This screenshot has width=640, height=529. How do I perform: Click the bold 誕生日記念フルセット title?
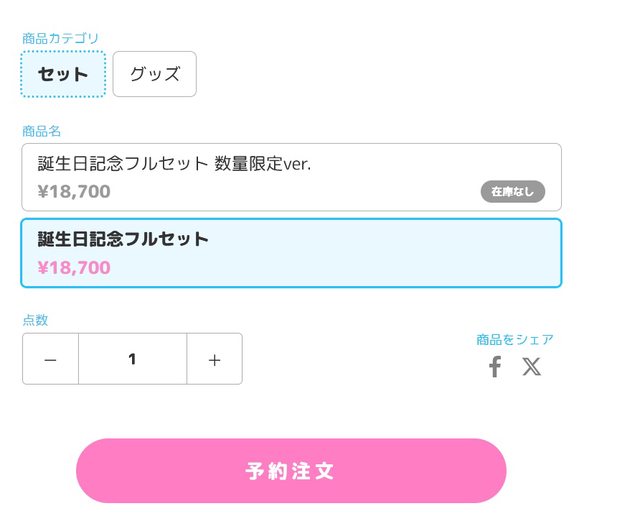click(x=123, y=239)
